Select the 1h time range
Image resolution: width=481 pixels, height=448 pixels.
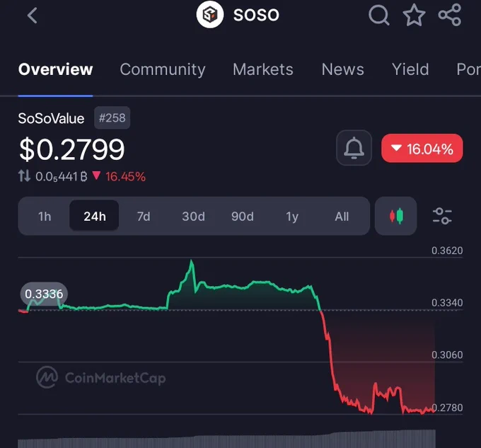coord(45,217)
